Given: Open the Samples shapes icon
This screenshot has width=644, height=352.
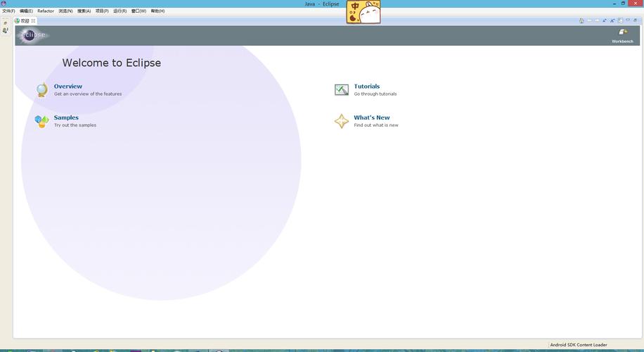Looking at the screenshot, I should click(x=42, y=121).
